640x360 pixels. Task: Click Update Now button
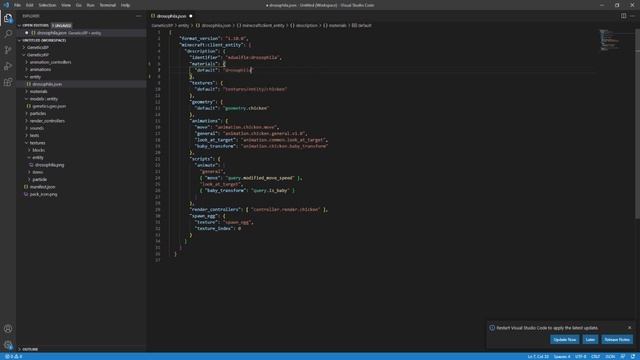tap(564, 340)
